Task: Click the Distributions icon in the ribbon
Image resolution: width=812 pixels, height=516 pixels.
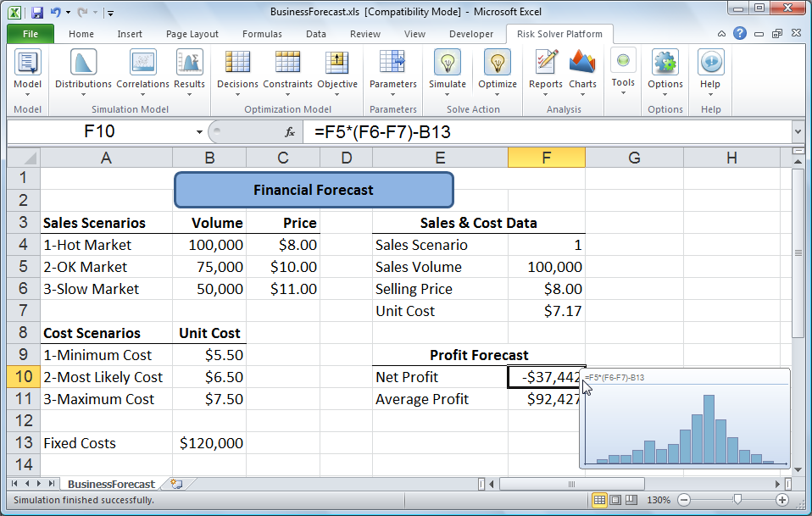Action: point(83,63)
